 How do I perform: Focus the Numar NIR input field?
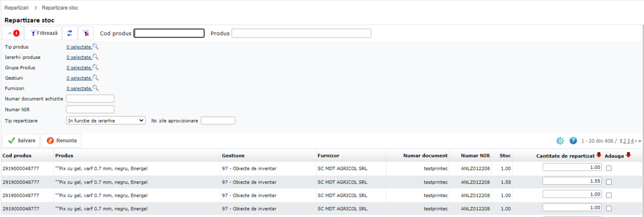(x=90, y=109)
